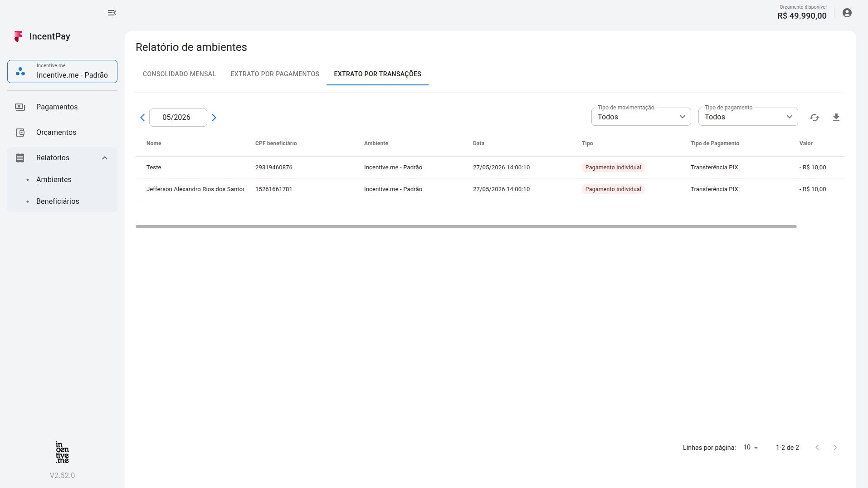Open Tipo de pagamento dropdown
Image resolution: width=868 pixels, height=488 pixels.
pyautogui.click(x=748, y=117)
